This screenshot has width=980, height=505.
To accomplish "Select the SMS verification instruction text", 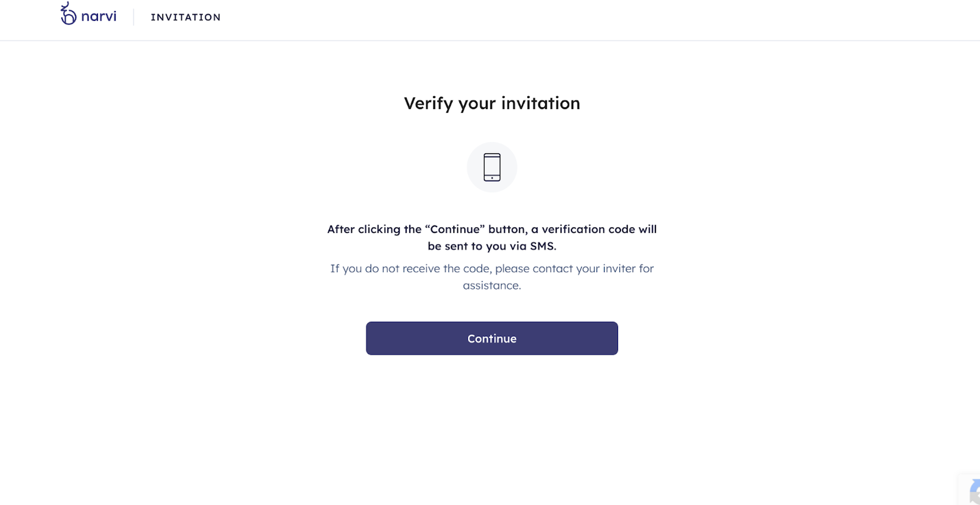I will pyautogui.click(x=492, y=237).
